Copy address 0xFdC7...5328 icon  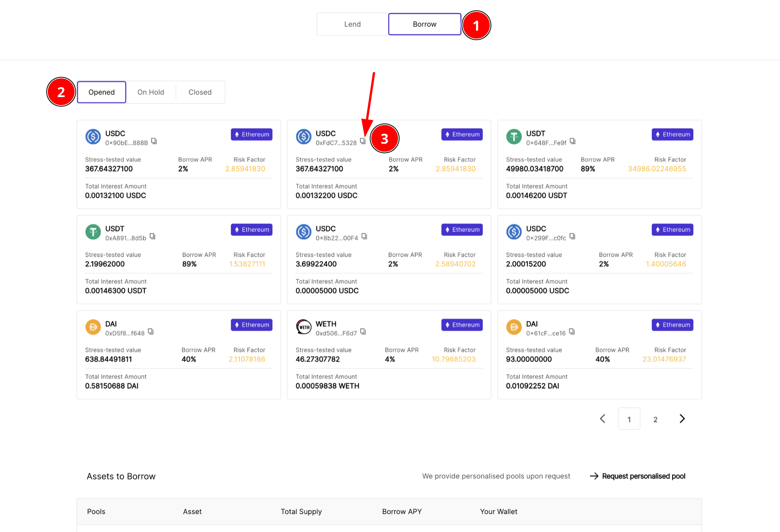click(x=362, y=141)
